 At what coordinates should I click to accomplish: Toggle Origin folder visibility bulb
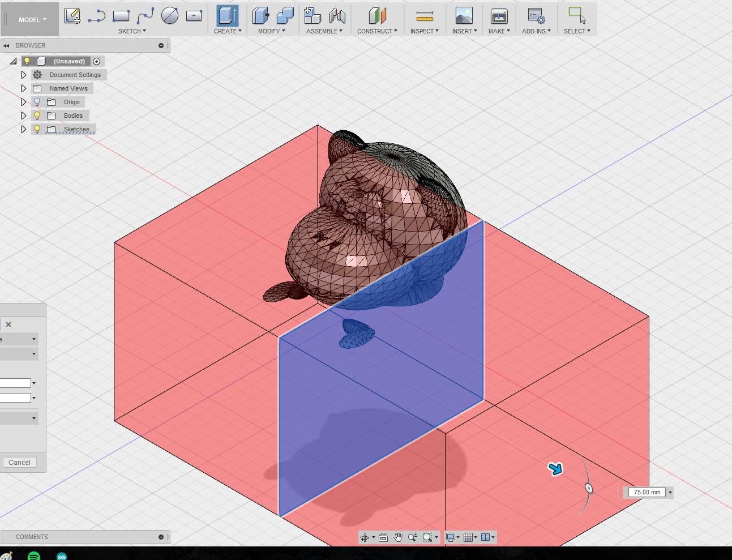pos(37,102)
